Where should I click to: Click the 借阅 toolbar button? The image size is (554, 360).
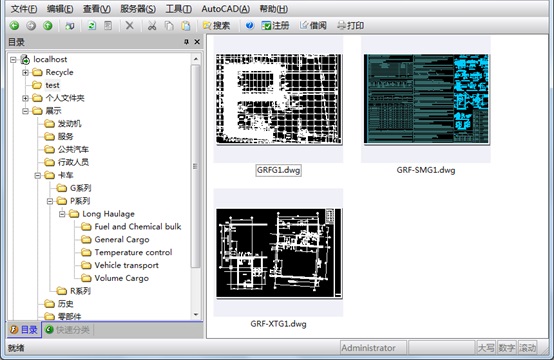[x=313, y=25]
